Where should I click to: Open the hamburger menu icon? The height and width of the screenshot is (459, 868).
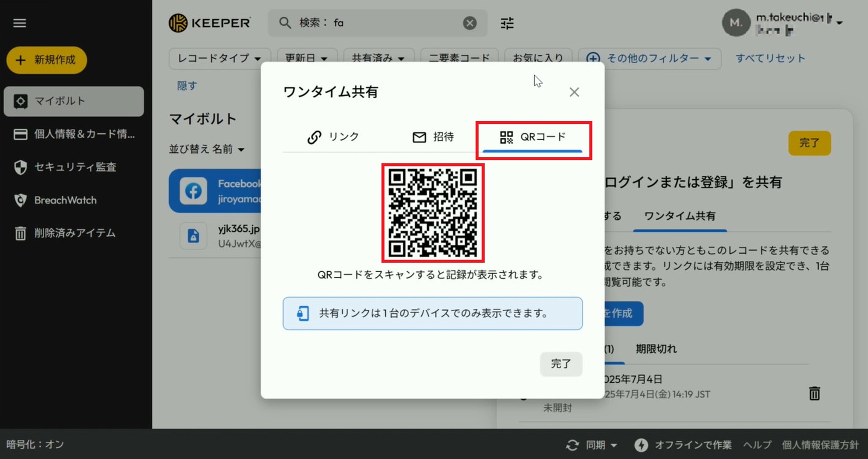coord(19,23)
